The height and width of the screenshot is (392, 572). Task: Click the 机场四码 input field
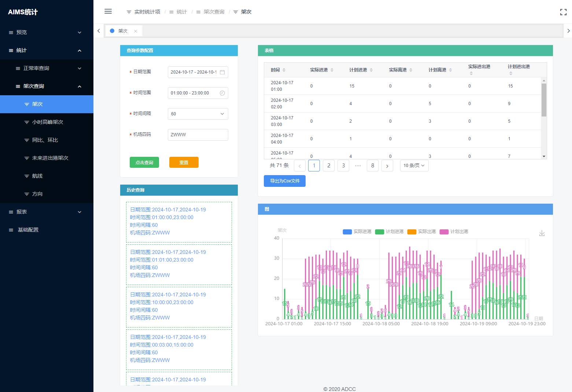(x=198, y=135)
